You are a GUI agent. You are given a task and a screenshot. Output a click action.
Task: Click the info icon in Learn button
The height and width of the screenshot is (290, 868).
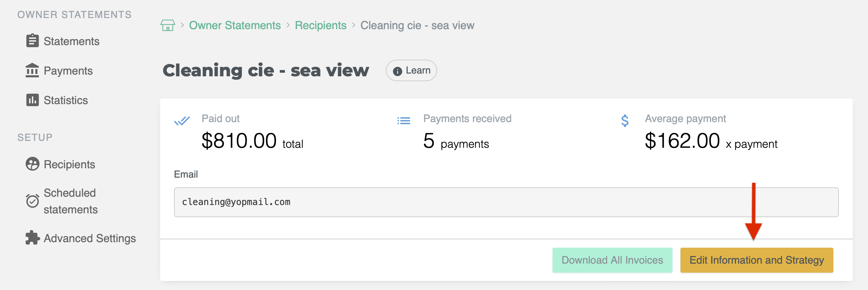point(398,71)
